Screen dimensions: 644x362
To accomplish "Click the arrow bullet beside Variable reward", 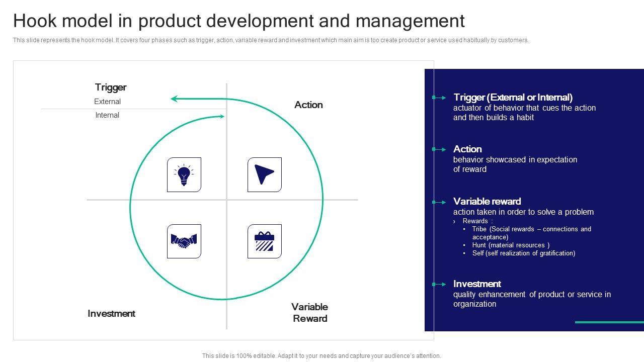I will [439, 202].
